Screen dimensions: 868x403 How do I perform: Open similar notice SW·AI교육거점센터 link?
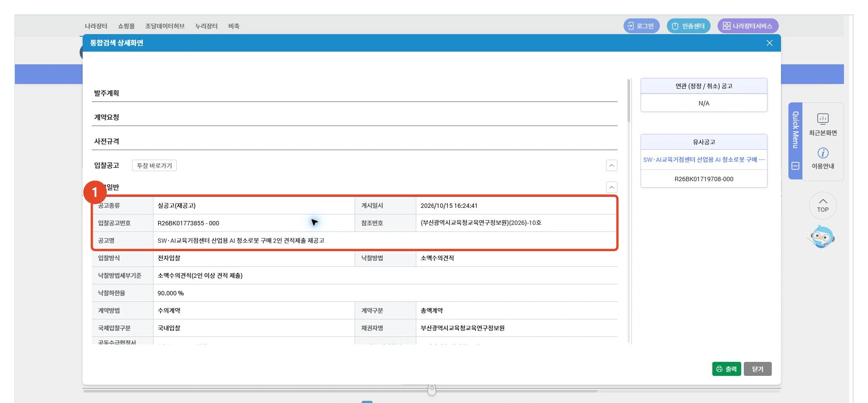click(x=704, y=160)
